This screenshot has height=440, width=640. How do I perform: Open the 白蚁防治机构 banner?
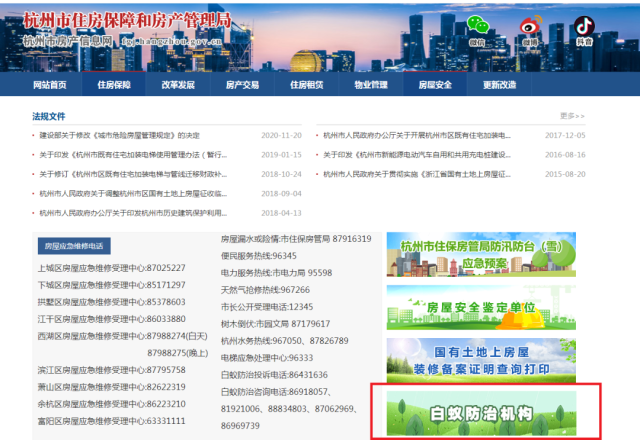click(x=481, y=413)
